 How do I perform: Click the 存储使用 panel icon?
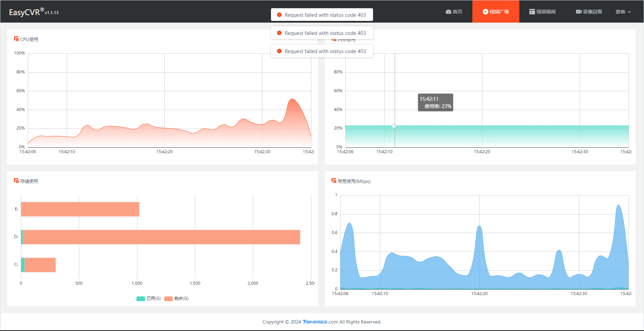point(16,181)
